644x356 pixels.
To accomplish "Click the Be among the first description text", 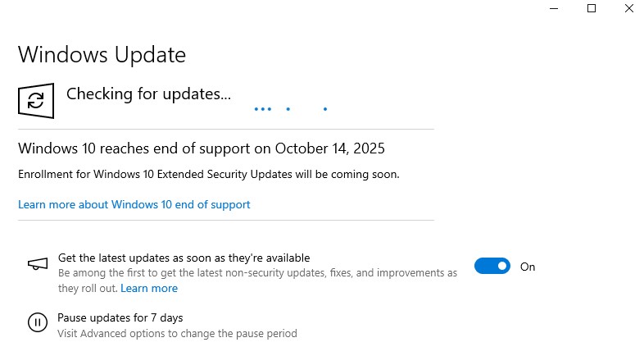I will pos(257,272).
